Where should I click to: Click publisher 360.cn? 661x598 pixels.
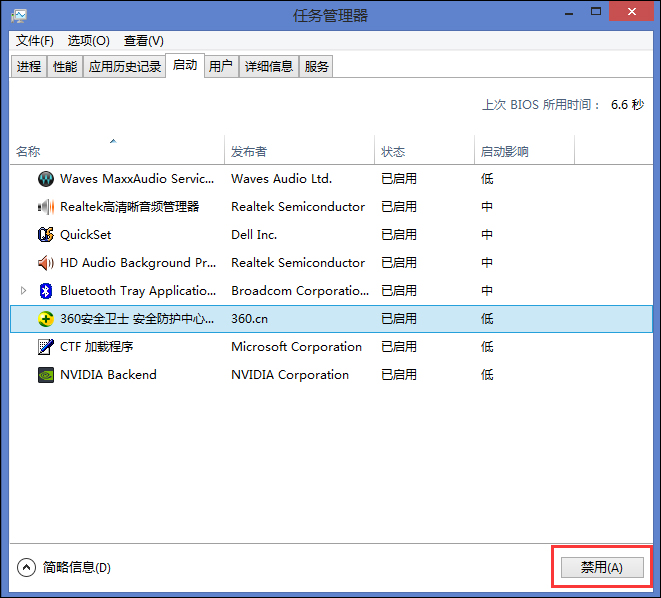[x=250, y=319]
